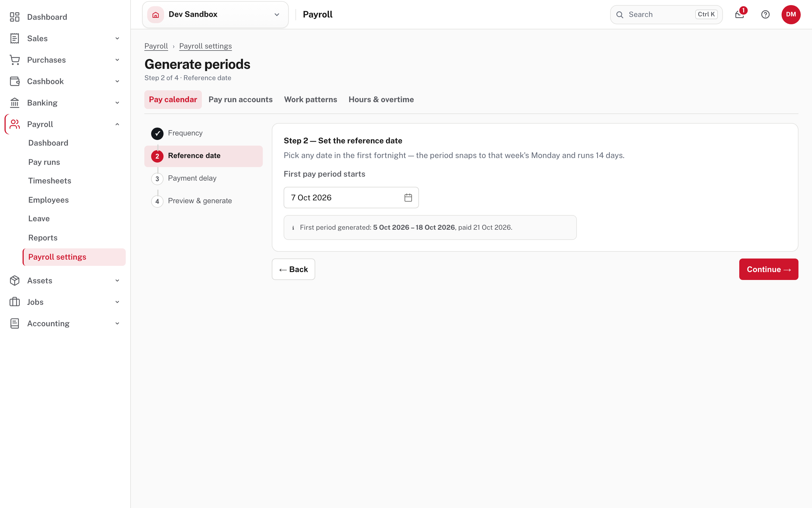The width and height of the screenshot is (812, 508).
Task: Open the notifications inbox icon
Action: tap(740, 14)
